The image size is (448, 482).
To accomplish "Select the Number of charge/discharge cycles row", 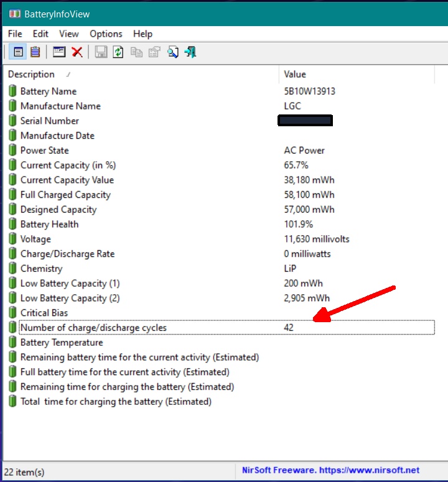I will [x=93, y=328].
